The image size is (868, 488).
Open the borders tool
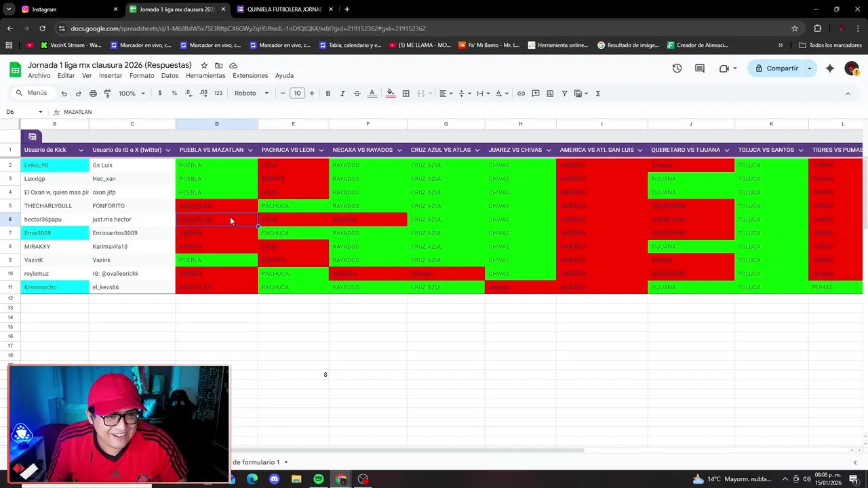point(406,94)
